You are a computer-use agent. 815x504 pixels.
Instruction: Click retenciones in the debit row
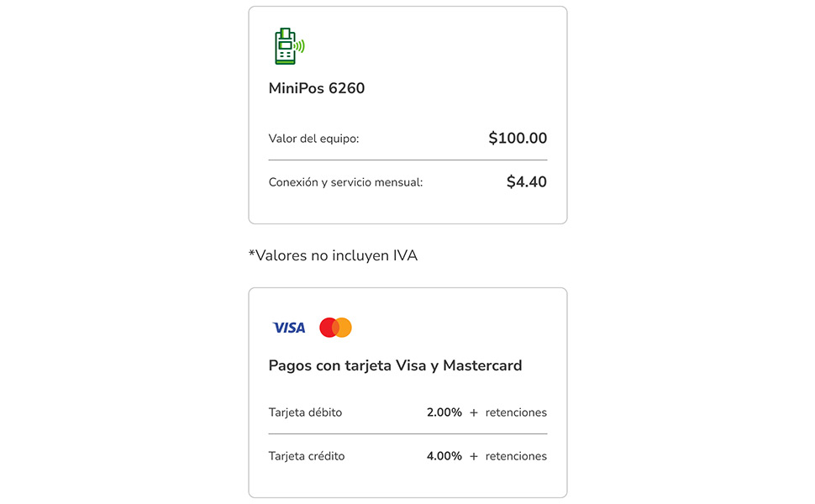click(x=516, y=412)
